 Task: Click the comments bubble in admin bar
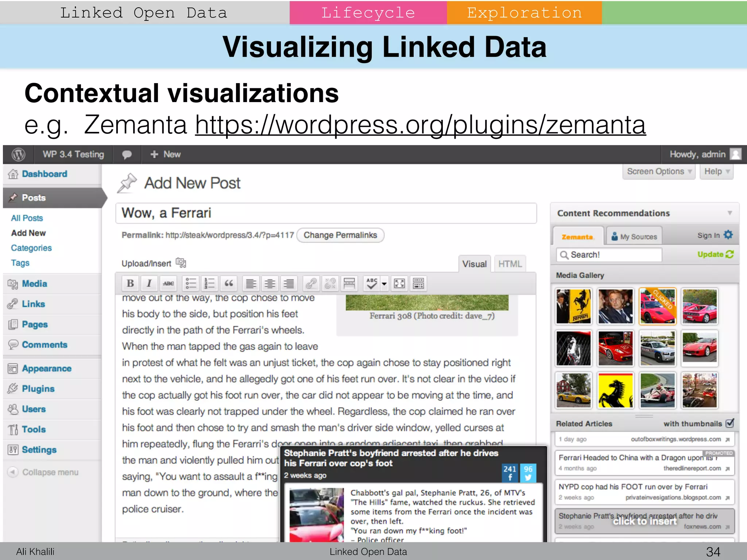pos(127,155)
